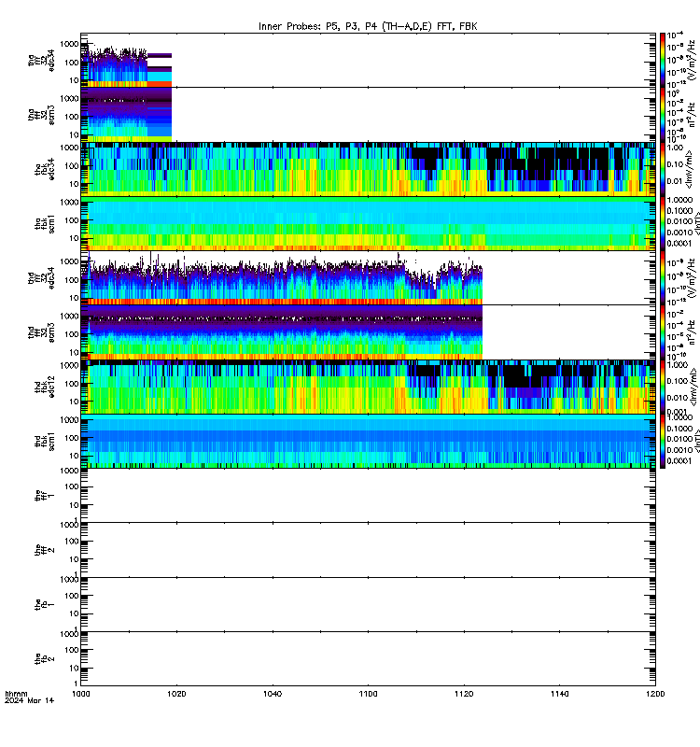Image resolution: width=700 pixels, height=747 pixels.
Task: Click the 'nT²/Hz' unit label beside tha fff scm3
Action: [692, 115]
